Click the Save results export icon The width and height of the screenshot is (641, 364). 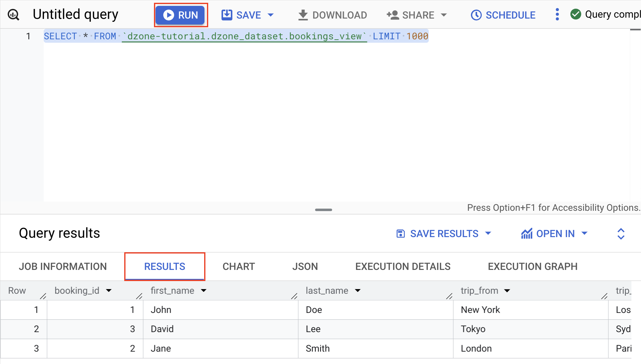[401, 233]
